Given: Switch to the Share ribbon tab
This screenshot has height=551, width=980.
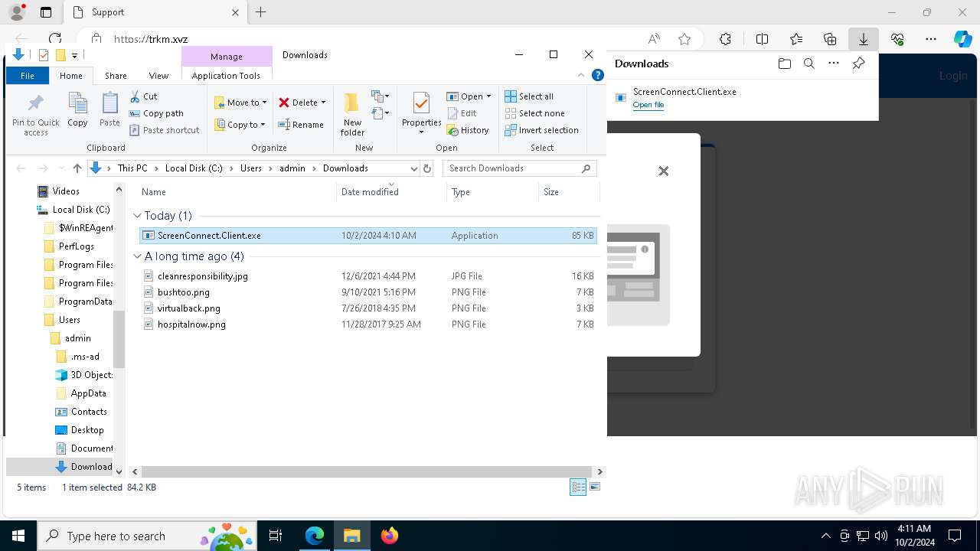Looking at the screenshot, I should [x=116, y=76].
